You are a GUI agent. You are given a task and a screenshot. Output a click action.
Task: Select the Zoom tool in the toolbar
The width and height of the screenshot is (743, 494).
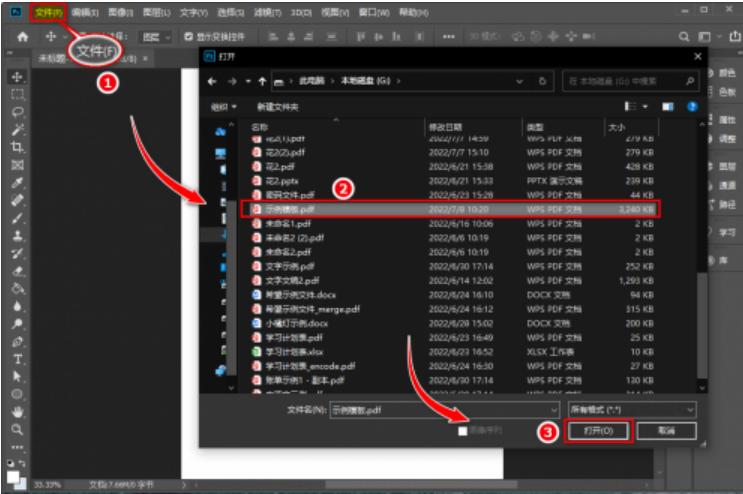coord(17,430)
